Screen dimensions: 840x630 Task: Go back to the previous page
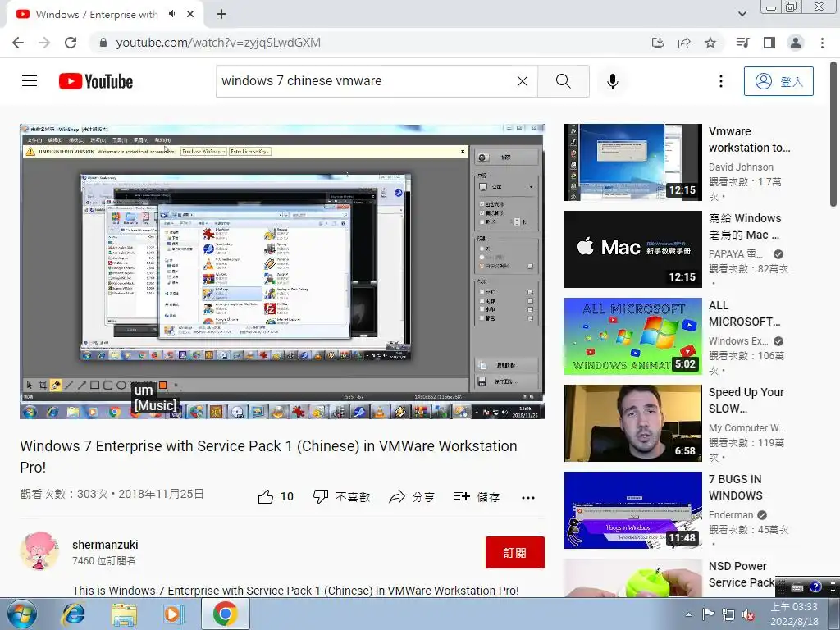[x=18, y=43]
